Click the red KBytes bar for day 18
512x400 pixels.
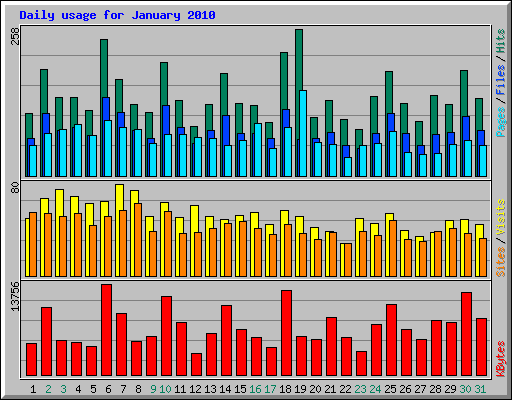[x=286, y=333]
